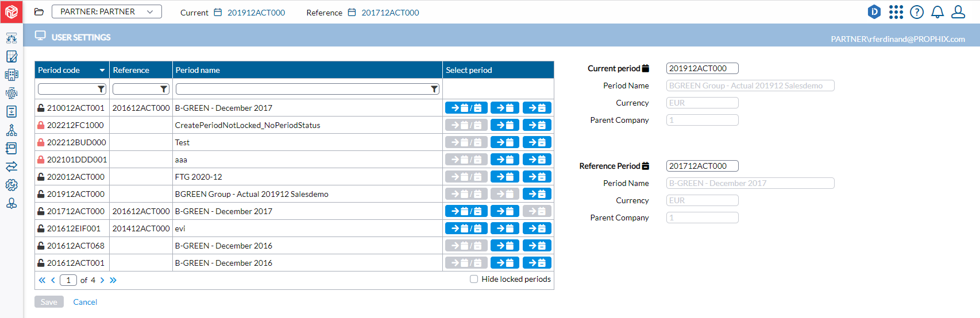Image resolution: width=980 pixels, height=318 pixels.
Task: Open the Reference column filter funnel
Action: click(x=164, y=89)
